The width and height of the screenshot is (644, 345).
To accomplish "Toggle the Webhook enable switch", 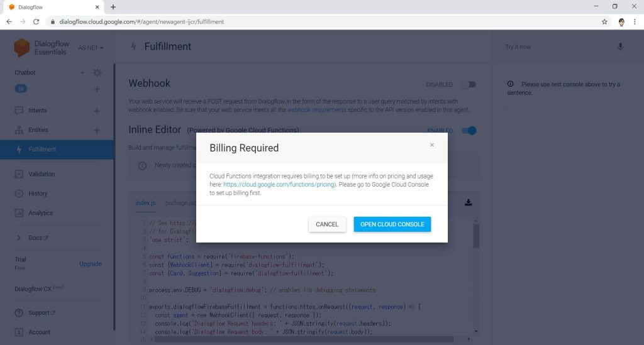I will pyautogui.click(x=469, y=84).
